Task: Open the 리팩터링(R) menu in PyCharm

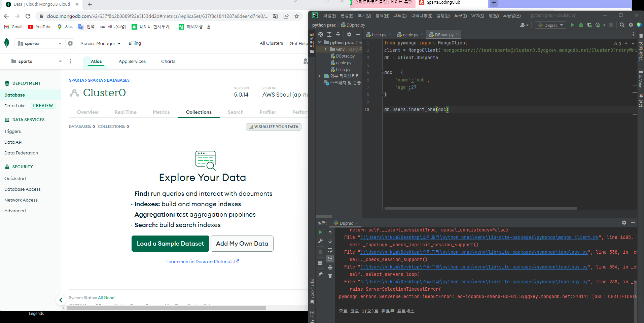Action: pyautogui.click(x=422, y=15)
